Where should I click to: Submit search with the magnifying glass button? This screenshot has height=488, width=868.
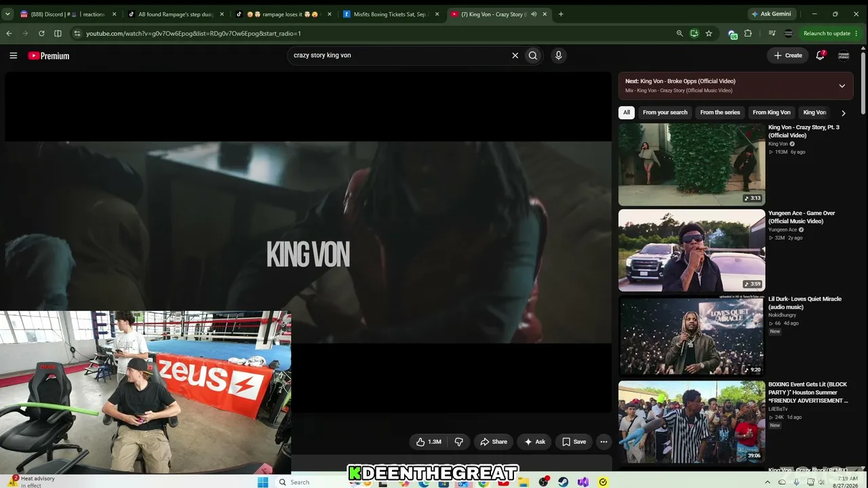[533, 56]
